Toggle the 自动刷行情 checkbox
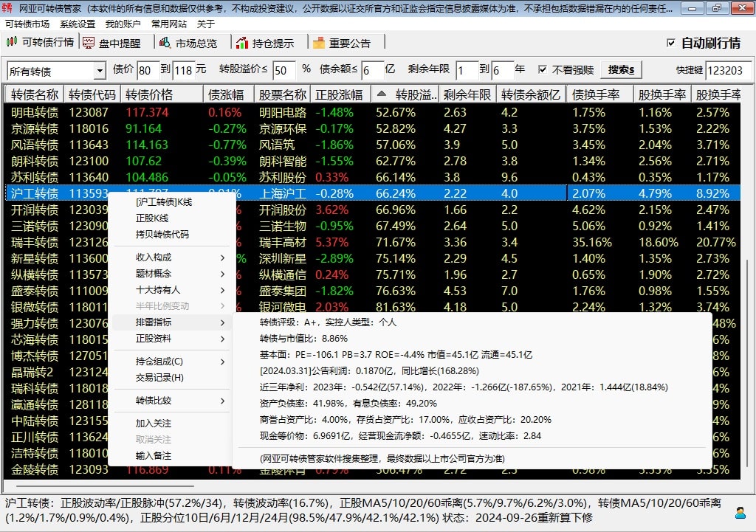 point(670,43)
